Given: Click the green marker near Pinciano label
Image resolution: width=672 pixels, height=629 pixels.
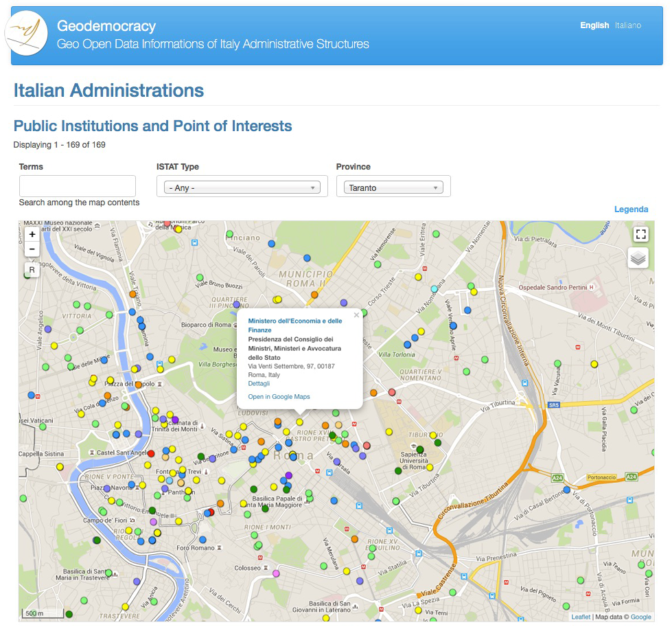Looking at the screenshot, I should pos(230,234).
